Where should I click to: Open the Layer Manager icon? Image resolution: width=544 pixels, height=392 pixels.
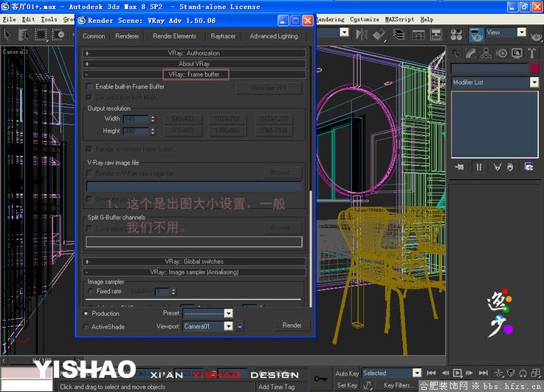click(x=399, y=35)
